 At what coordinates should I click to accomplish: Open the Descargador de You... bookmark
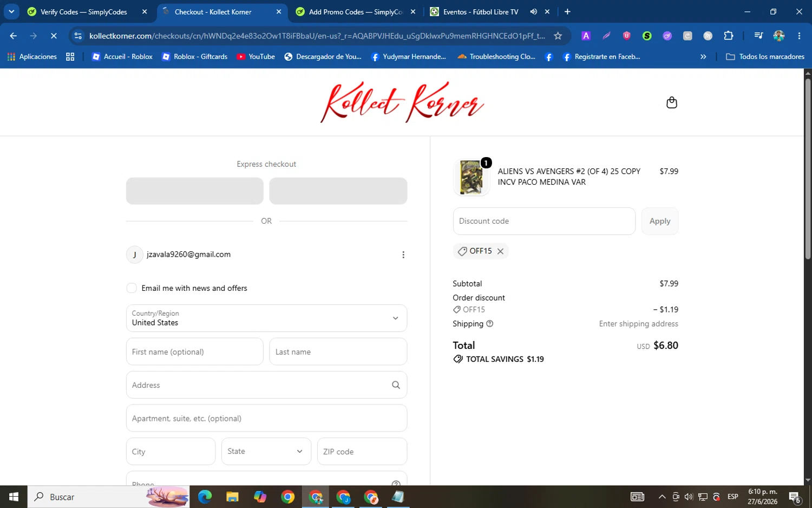[x=323, y=56]
